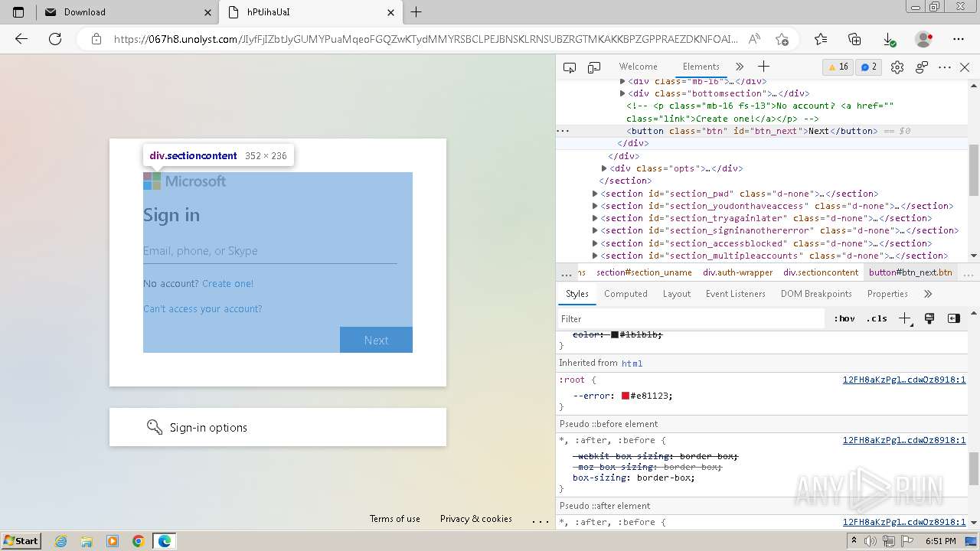The height and width of the screenshot is (551, 980).
Task: Click the Next button on sign-in form
Action: (x=376, y=340)
